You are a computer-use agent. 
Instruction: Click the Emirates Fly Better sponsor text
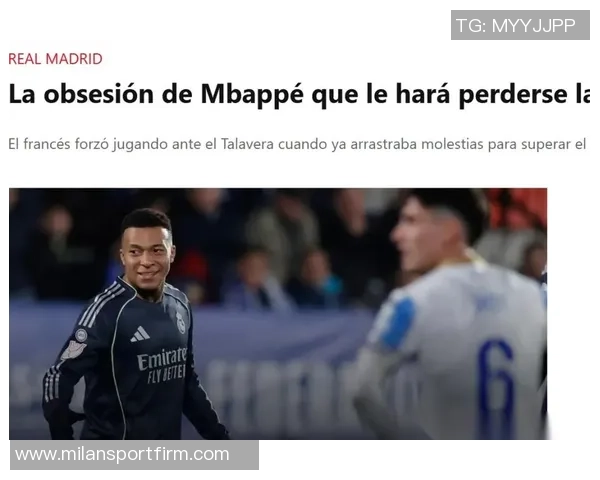tap(162, 365)
